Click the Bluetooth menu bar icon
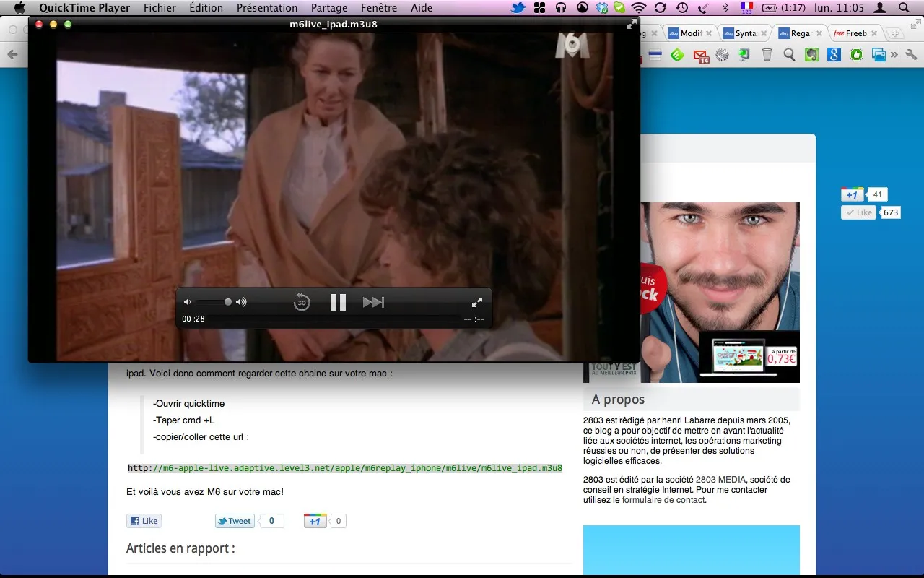 (x=725, y=8)
